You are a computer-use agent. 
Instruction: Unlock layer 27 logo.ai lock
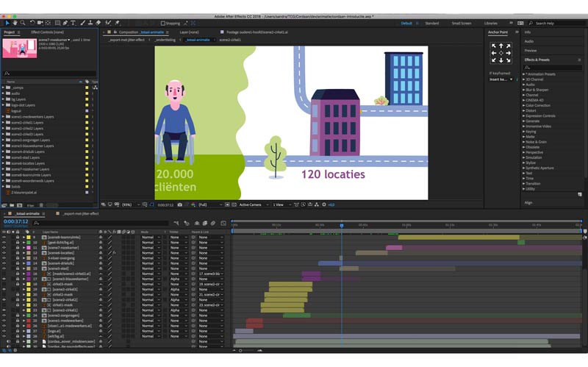pos(17,332)
